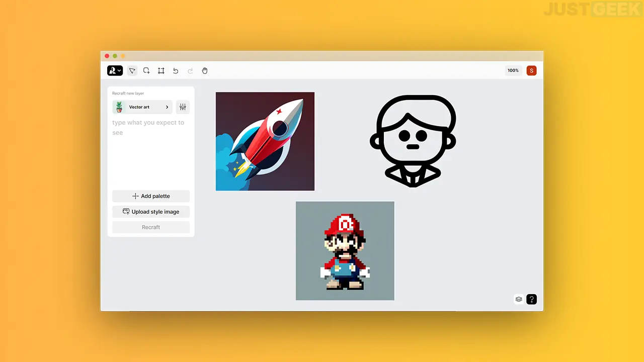Image resolution: width=644 pixels, height=362 pixels.
Task: Click the green maximize window button
Action: coord(115,56)
